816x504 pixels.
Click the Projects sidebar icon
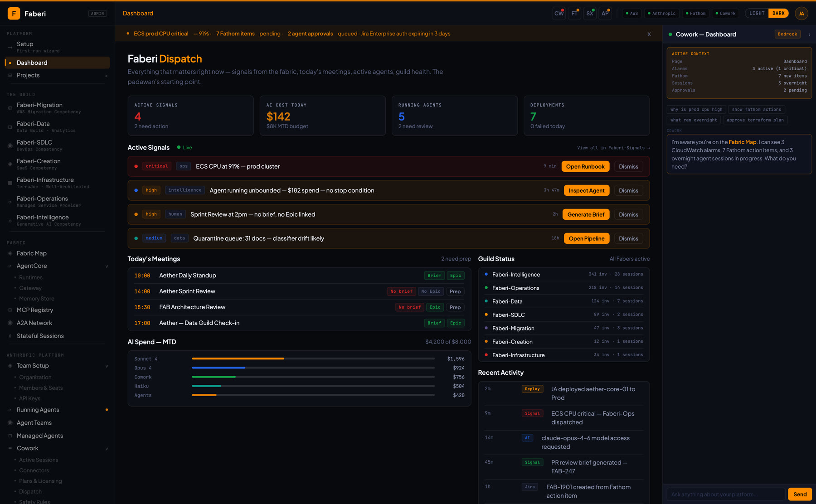pyautogui.click(x=10, y=75)
